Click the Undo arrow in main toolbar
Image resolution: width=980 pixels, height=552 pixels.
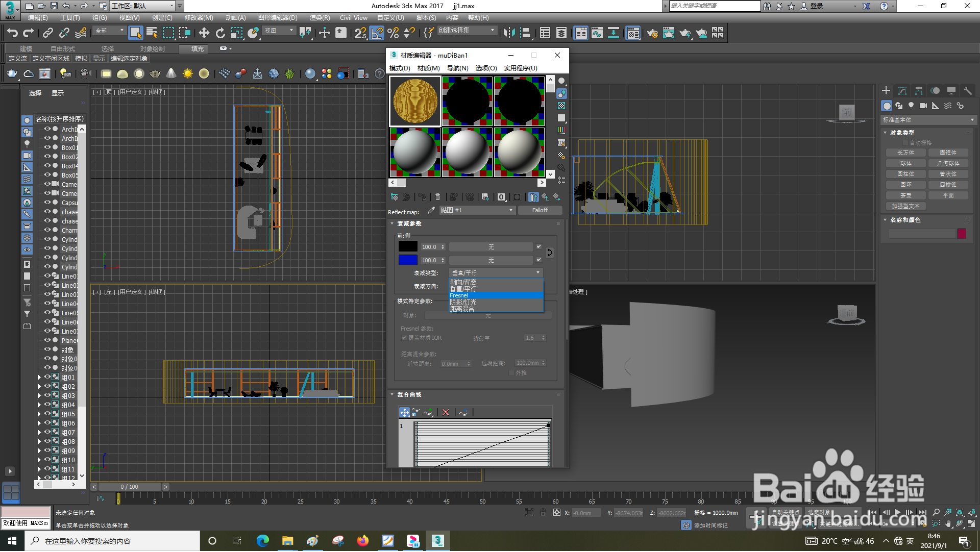tap(12, 33)
